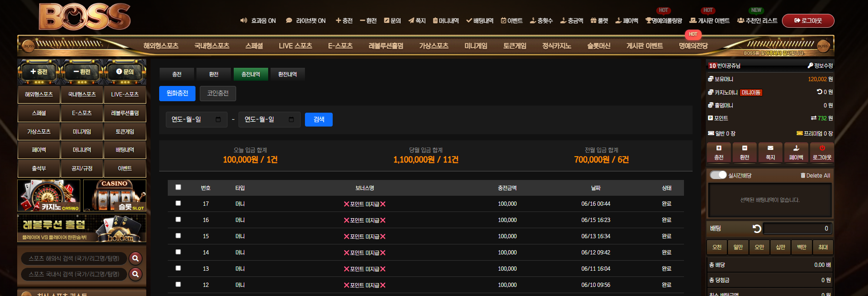Open the end date calendar picker
Viewport: 868px width, 296px height.
coord(292,119)
